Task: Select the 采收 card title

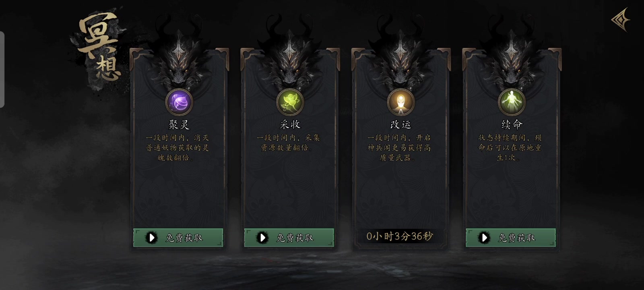Action: 290,124
